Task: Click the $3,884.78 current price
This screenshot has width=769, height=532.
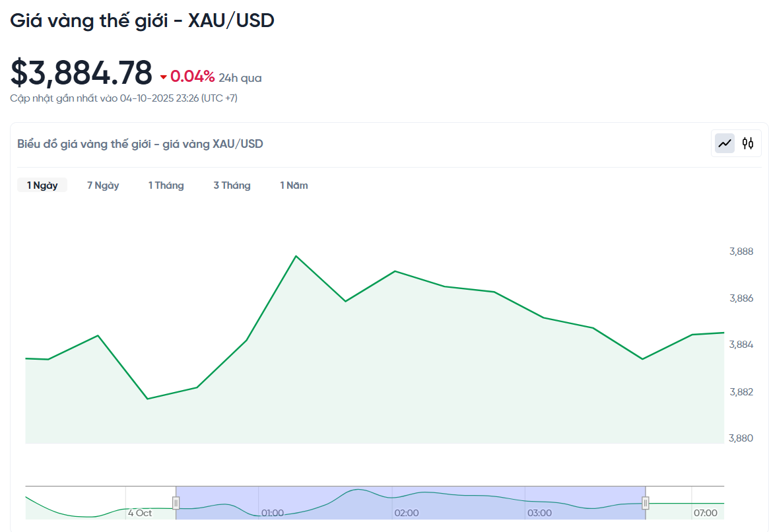Action: tap(81, 73)
